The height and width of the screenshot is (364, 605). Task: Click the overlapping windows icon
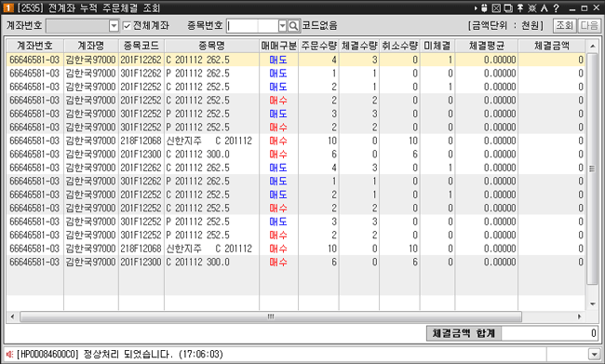tap(508, 8)
